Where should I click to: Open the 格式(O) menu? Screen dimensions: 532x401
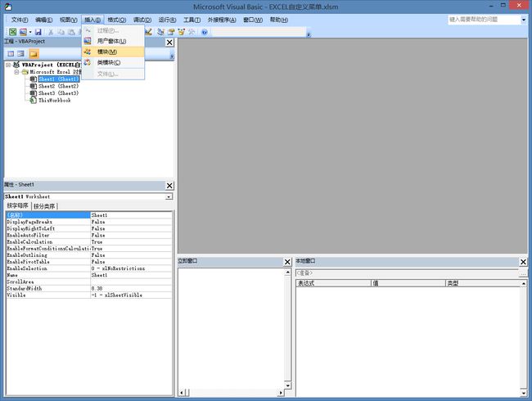pos(117,20)
